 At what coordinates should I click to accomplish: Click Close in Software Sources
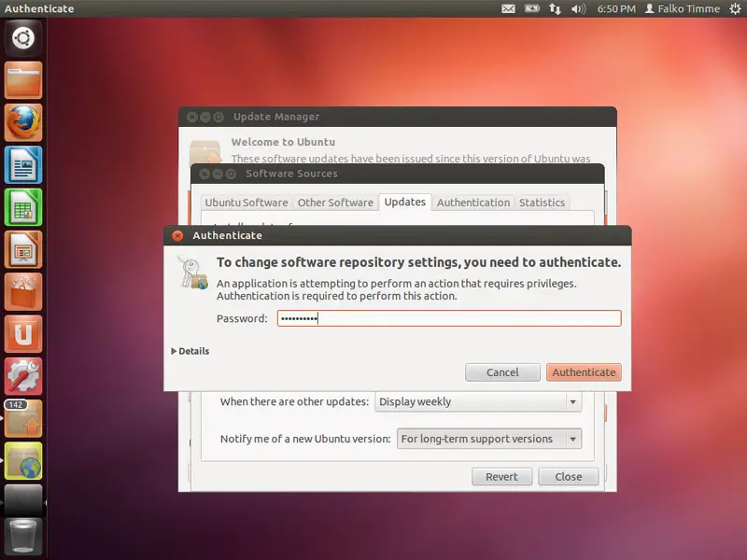pyautogui.click(x=569, y=477)
